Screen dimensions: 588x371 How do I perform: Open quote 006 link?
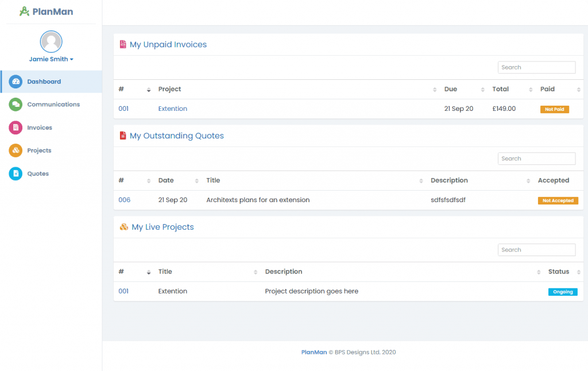click(x=124, y=200)
